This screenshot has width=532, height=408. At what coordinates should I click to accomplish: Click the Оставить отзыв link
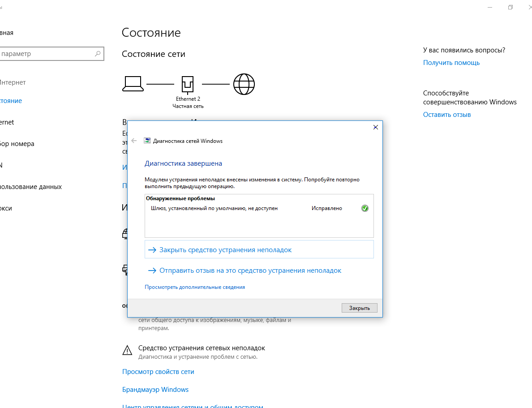coord(446,115)
